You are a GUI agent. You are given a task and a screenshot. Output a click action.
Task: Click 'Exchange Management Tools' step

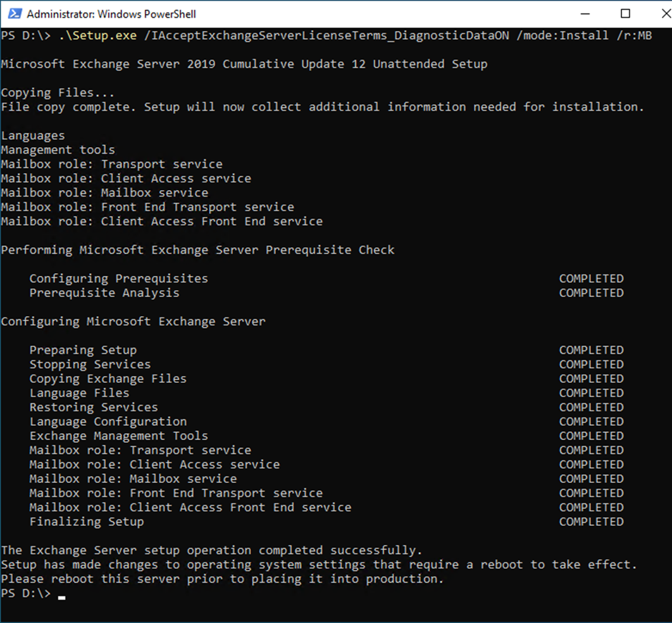point(119,436)
